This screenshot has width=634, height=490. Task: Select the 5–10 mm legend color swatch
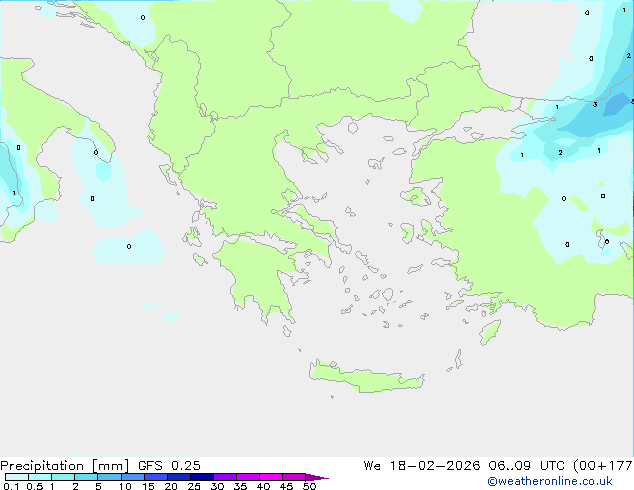(x=109, y=477)
